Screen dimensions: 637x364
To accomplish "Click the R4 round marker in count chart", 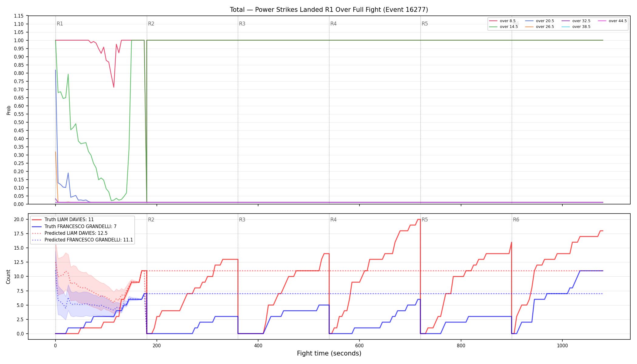I will (x=333, y=220).
